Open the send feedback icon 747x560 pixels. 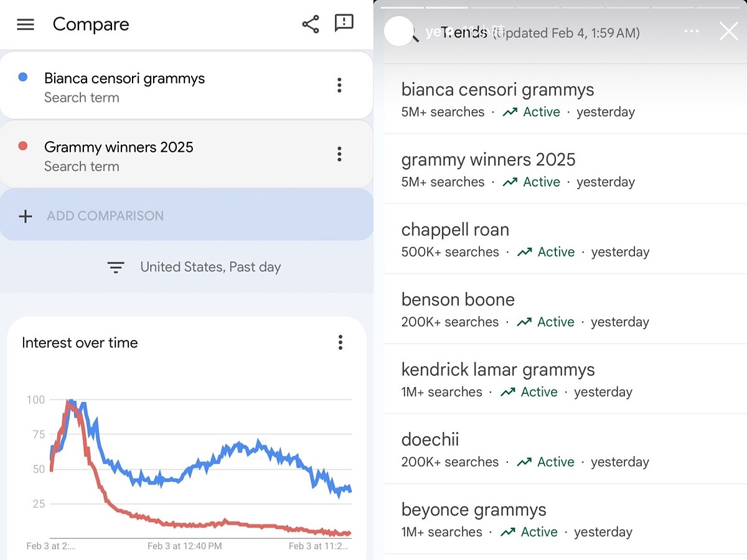point(344,24)
